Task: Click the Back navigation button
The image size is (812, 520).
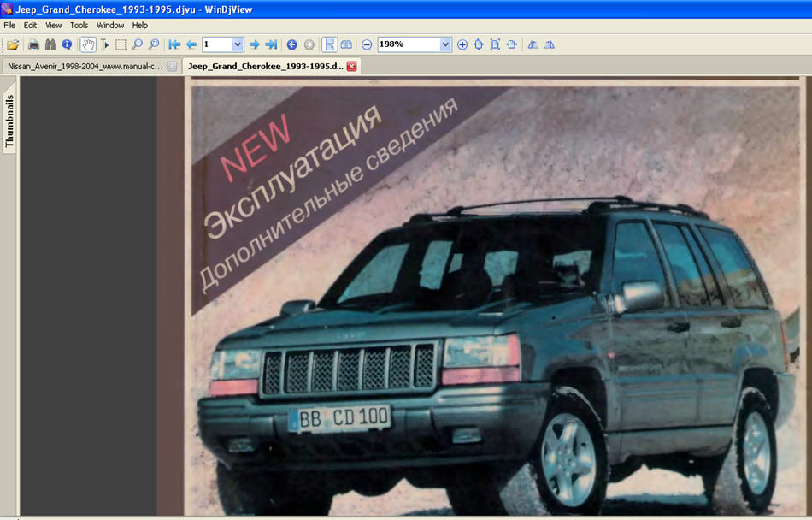Action: pyautogui.click(x=292, y=45)
